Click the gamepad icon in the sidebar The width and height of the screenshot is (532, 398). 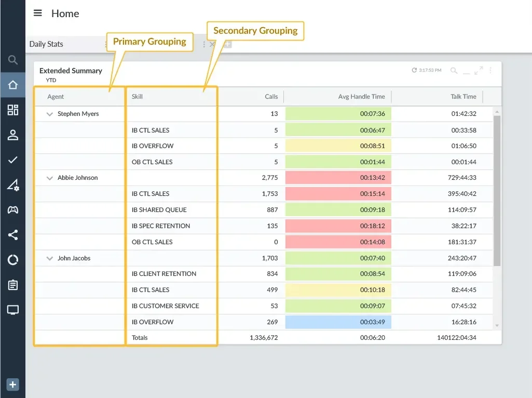point(13,210)
